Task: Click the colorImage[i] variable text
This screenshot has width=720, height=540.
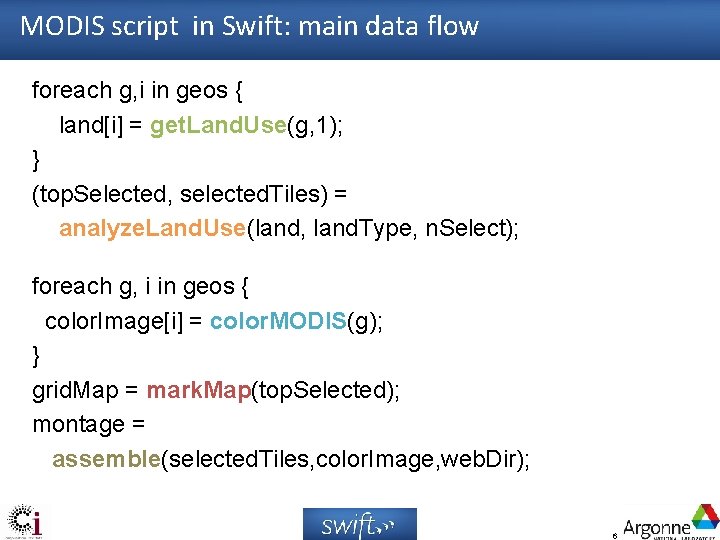Action: click(114, 321)
